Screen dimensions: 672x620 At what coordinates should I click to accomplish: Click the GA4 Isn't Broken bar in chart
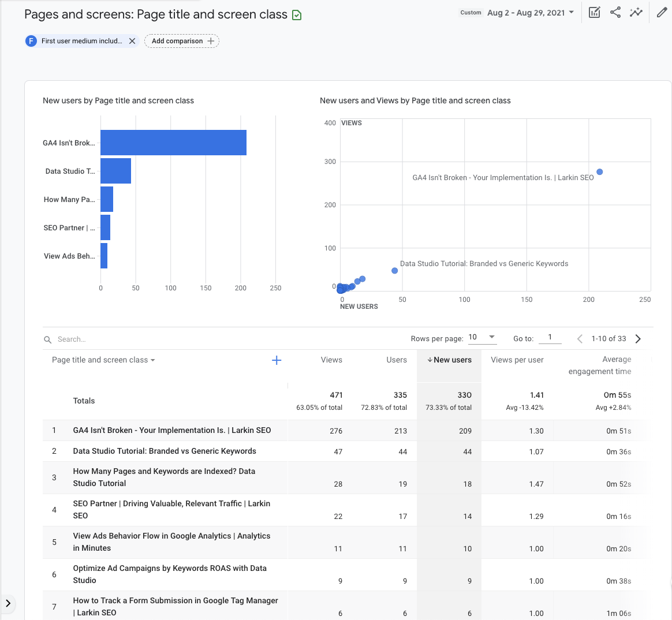pos(173,143)
